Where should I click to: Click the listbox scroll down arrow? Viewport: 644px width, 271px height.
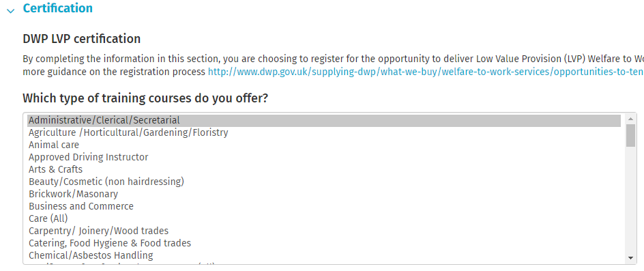point(630,258)
